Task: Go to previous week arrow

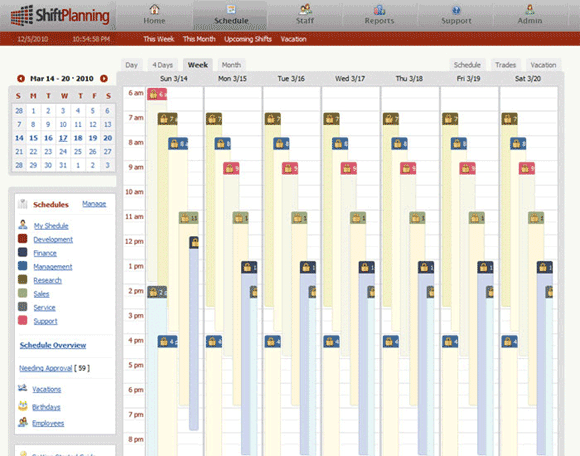Action: 21,78
